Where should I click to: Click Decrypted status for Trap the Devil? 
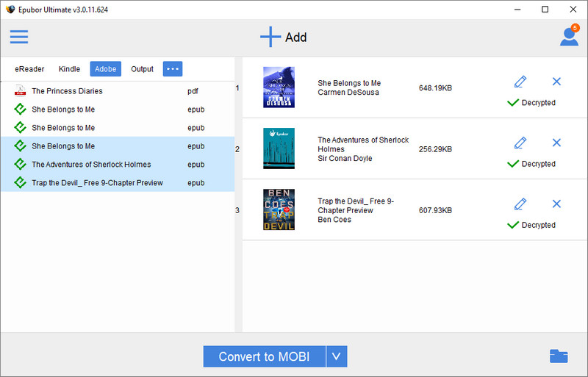pos(531,225)
